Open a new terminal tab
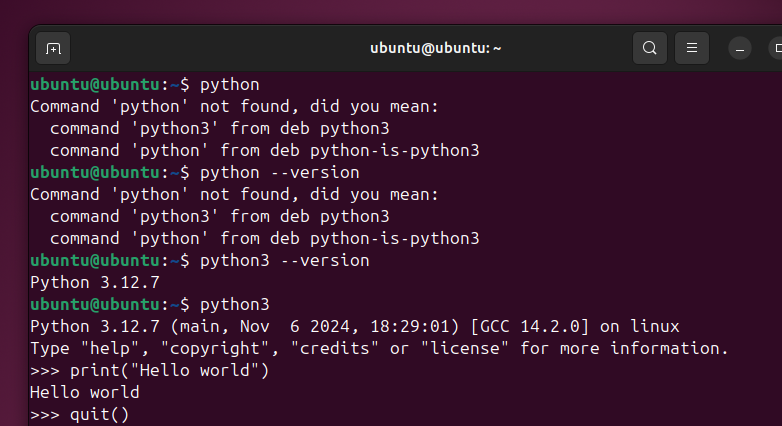782x426 pixels. [53, 48]
